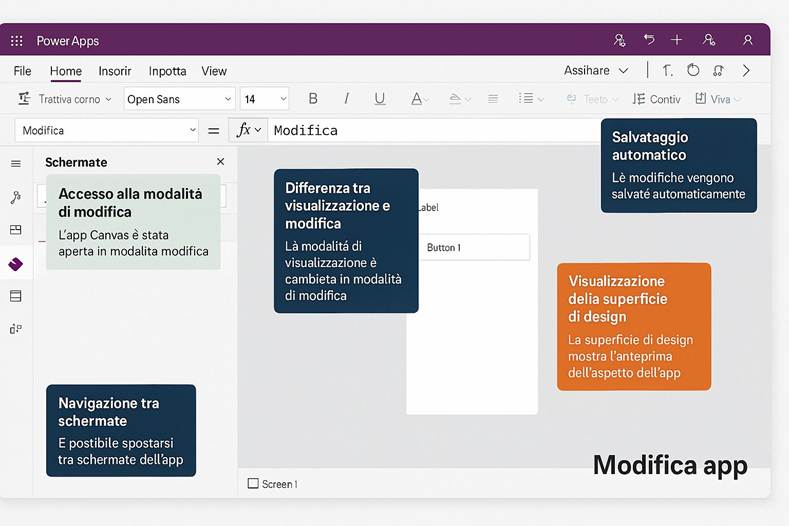
Task: Expand the Assihare dropdown menu
Action: pos(596,71)
